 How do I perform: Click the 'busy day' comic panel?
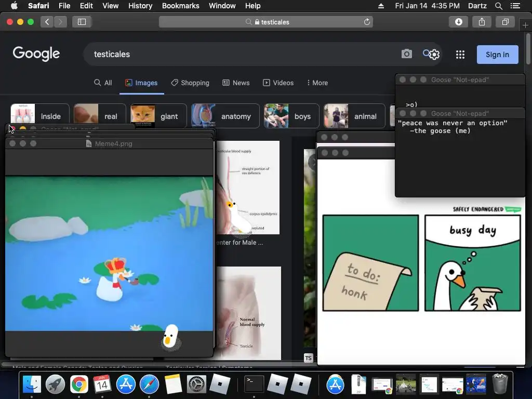pyautogui.click(x=473, y=263)
